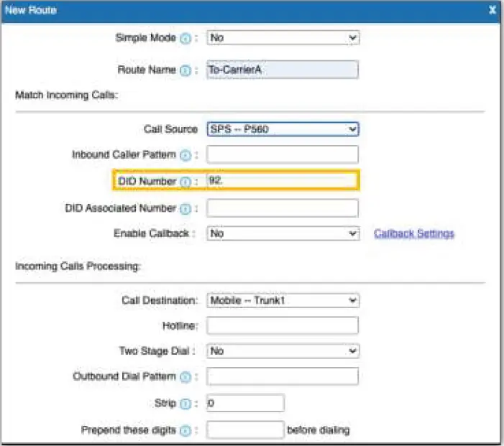Open the Callback Settings link
Screen dimensions: 504x446
(x=414, y=233)
